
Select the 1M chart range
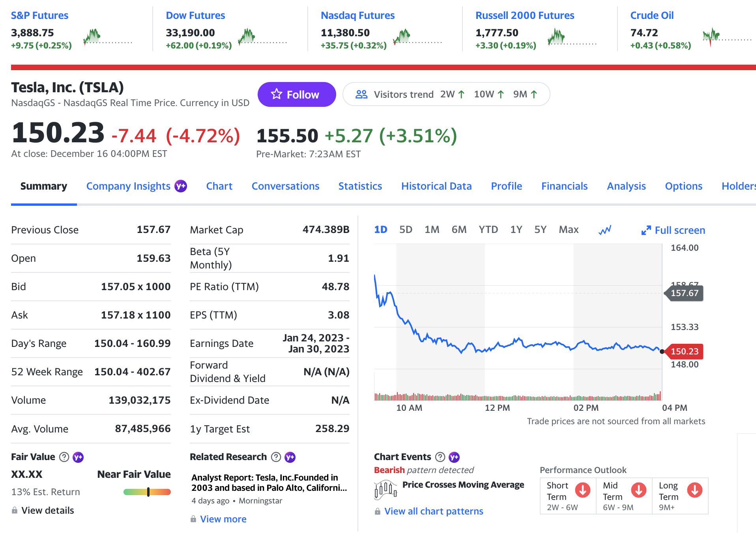[432, 229]
